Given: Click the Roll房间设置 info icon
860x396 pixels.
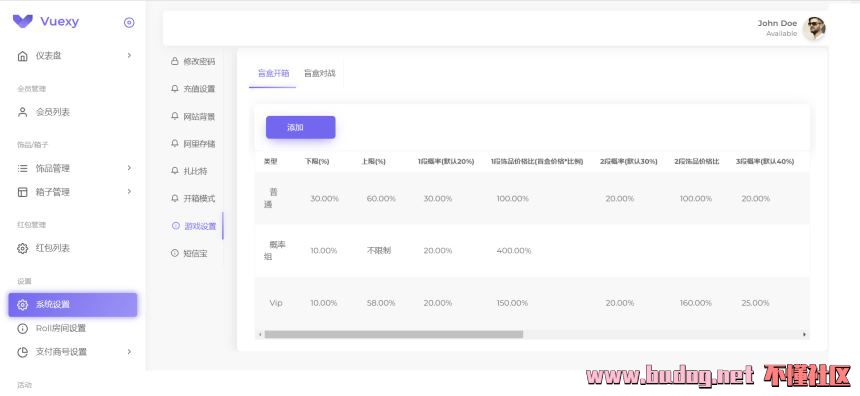Looking at the screenshot, I should click(x=22, y=329).
